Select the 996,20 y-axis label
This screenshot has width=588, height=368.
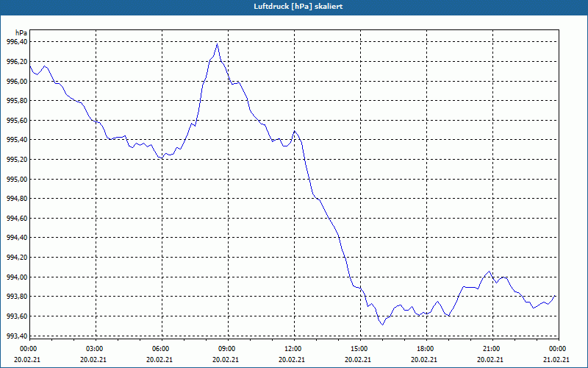pos(17,62)
